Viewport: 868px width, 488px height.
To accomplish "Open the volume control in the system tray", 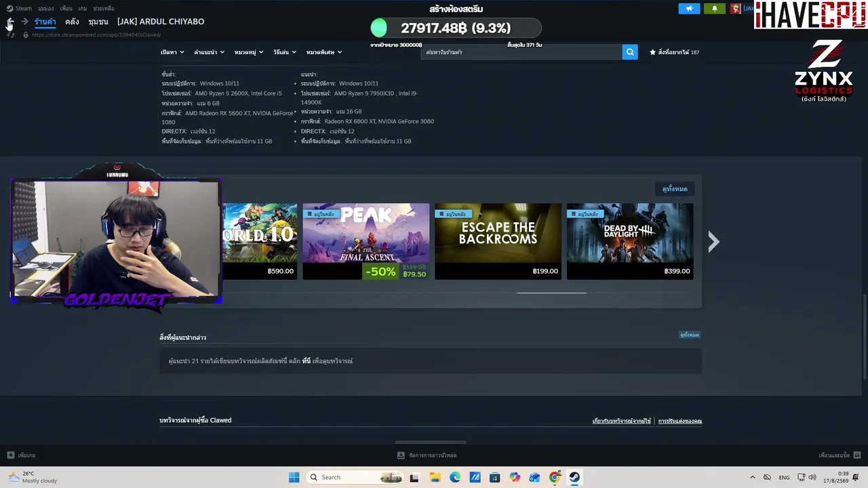I will (812, 477).
